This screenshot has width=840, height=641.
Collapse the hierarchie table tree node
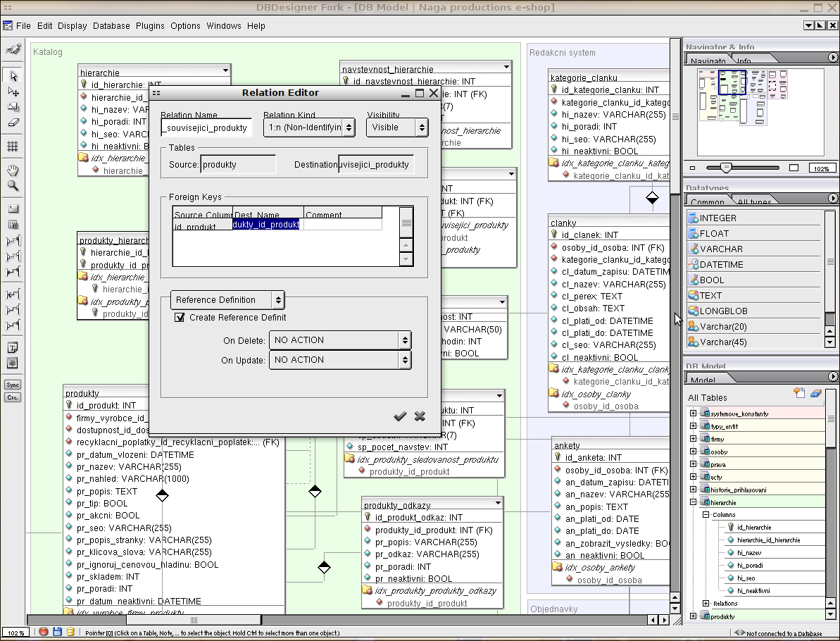pos(693,502)
